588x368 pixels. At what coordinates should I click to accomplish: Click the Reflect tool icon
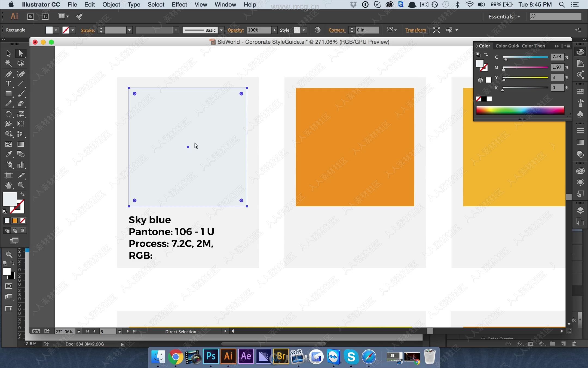tap(8, 114)
